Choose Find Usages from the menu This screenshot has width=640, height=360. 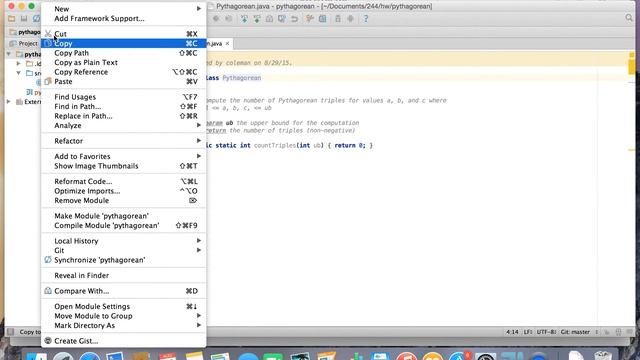click(x=123, y=97)
